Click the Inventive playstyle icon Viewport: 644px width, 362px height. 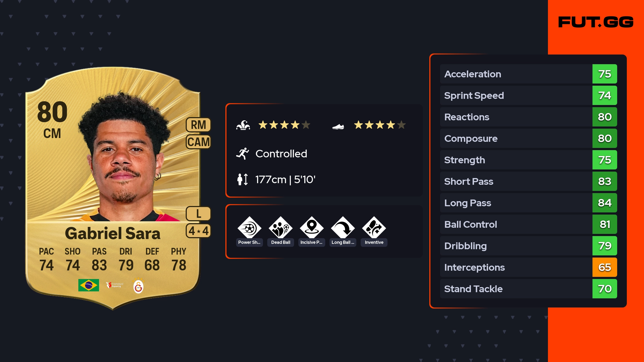click(x=374, y=228)
